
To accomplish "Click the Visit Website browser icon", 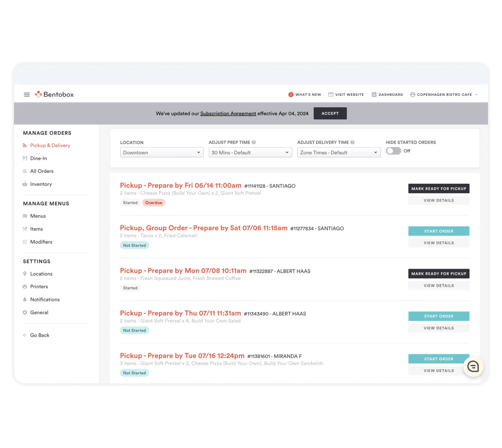I will coord(331,94).
